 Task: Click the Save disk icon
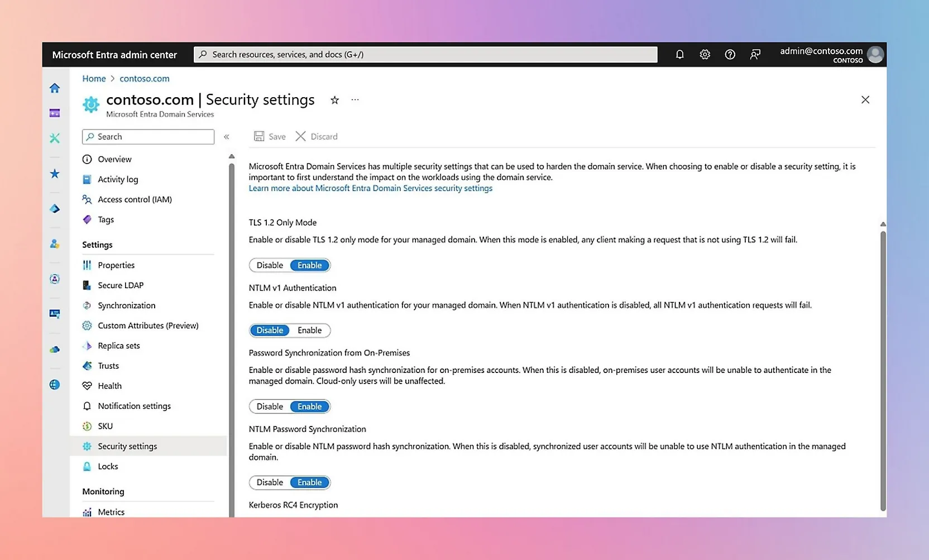pyautogui.click(x=259, y=136)
